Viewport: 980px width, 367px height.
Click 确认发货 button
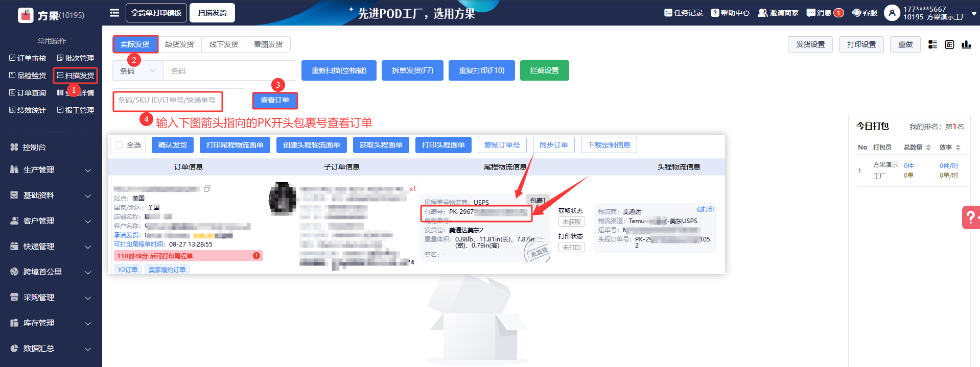(x=173, y=145)
